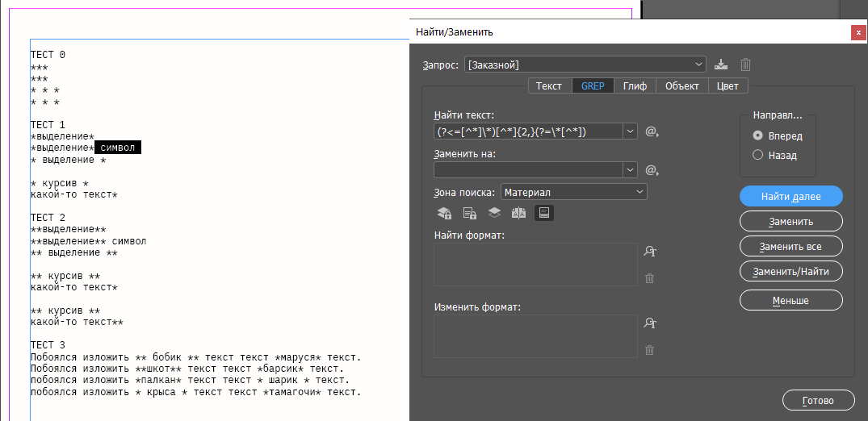Click the delete query trash icon

tap(746, 65)
